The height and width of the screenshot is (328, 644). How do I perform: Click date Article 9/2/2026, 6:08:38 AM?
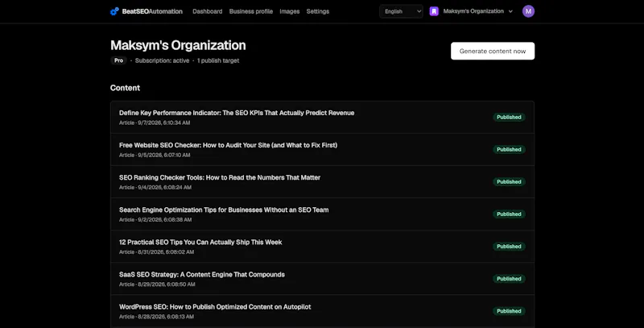[155, 219]
